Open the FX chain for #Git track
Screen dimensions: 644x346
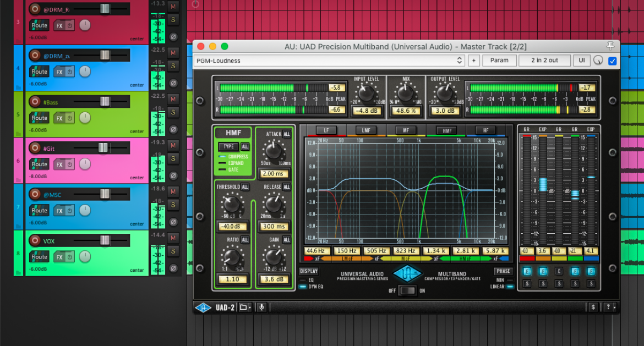pyautogui.click(x=59, y=164)
